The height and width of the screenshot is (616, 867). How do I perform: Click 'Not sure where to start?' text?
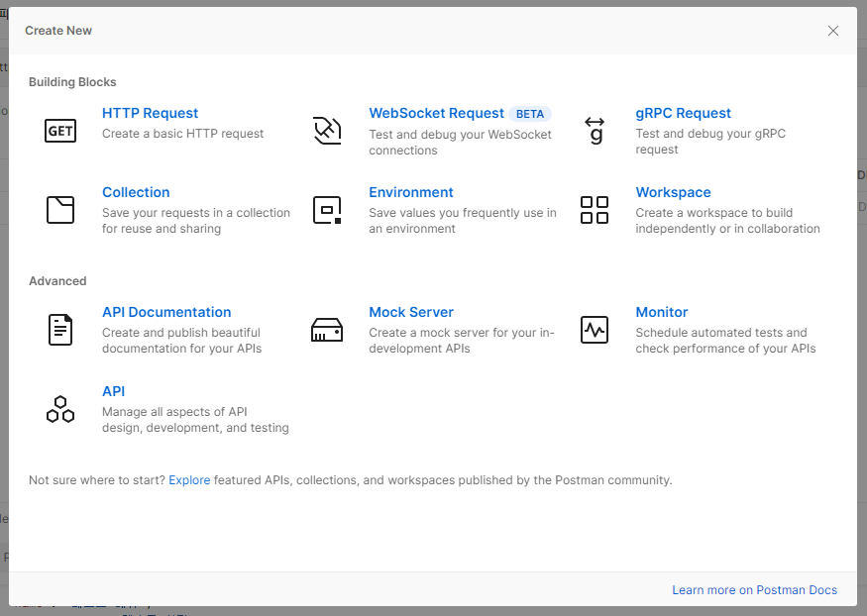coord(97,480)
